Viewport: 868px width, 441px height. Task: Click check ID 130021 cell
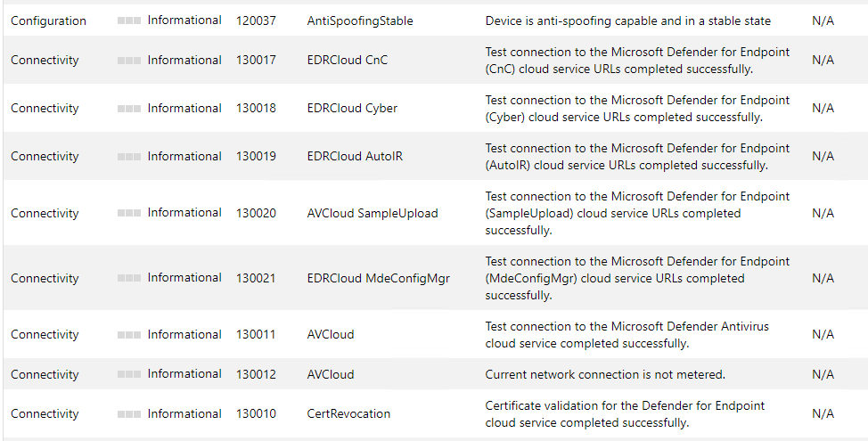(x=256, y=278)
